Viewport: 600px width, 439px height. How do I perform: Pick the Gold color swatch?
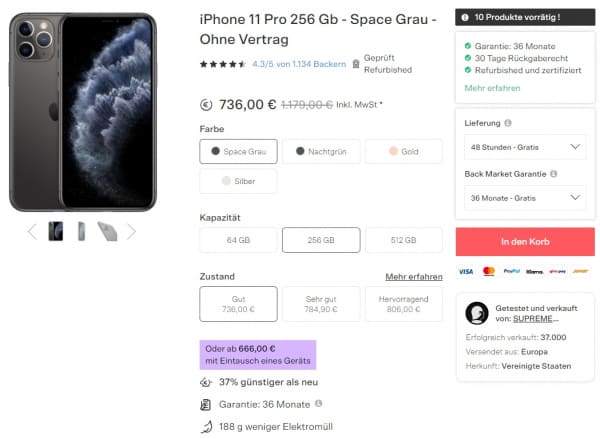point(403,152)
